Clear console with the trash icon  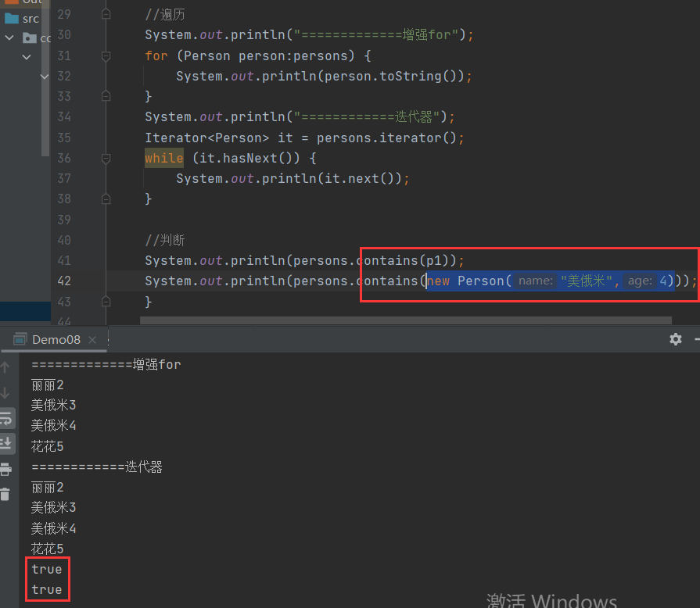pyautogui.click(x=5, y=494)
